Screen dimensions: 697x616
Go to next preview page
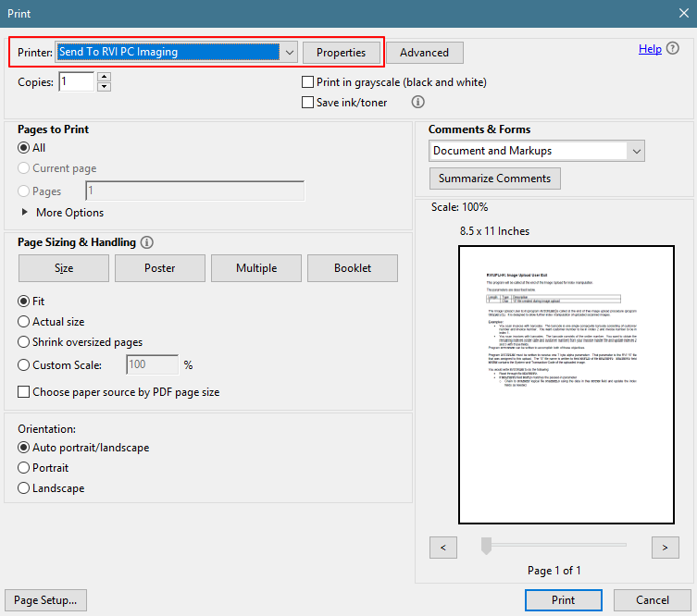tap(665, 548)
